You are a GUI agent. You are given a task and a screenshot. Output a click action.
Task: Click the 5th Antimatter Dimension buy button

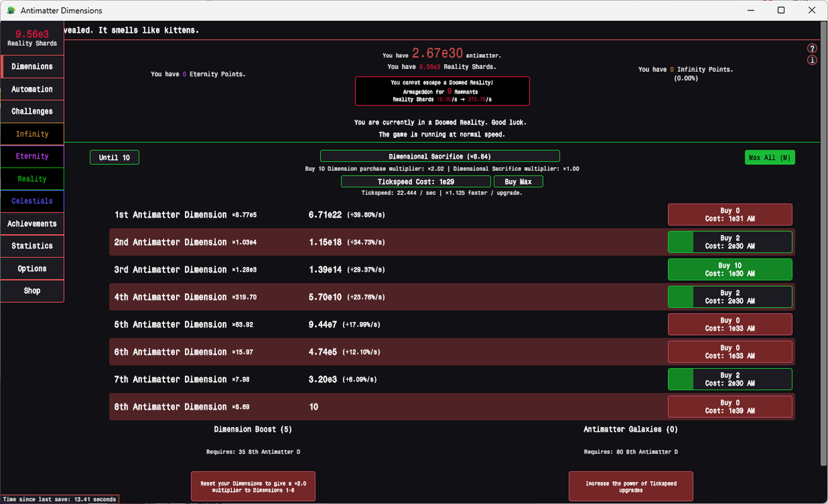point(730,324)
